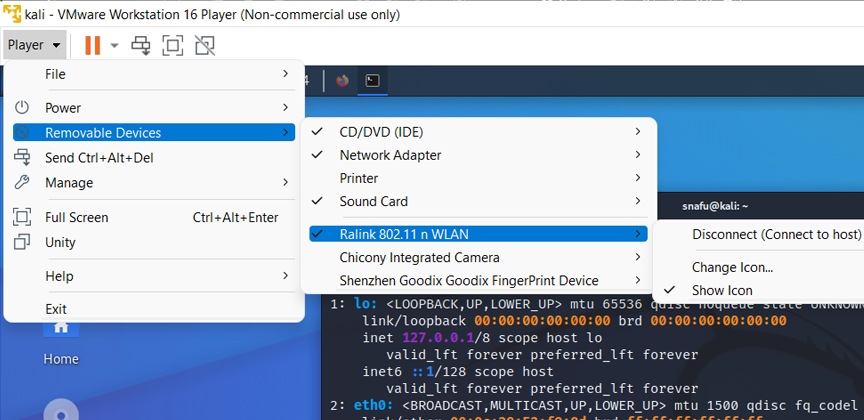Image resolution: width=864 pixels, height=420 pixels.
Task: Click the disc icon on Kali desktop
Action: tap(62, 411)
